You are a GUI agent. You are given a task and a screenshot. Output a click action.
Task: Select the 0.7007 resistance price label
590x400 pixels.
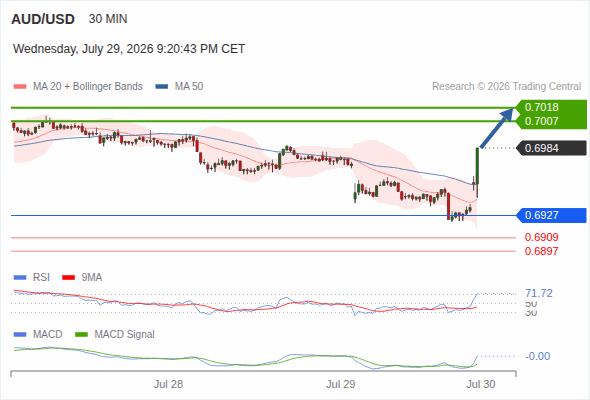541,121
